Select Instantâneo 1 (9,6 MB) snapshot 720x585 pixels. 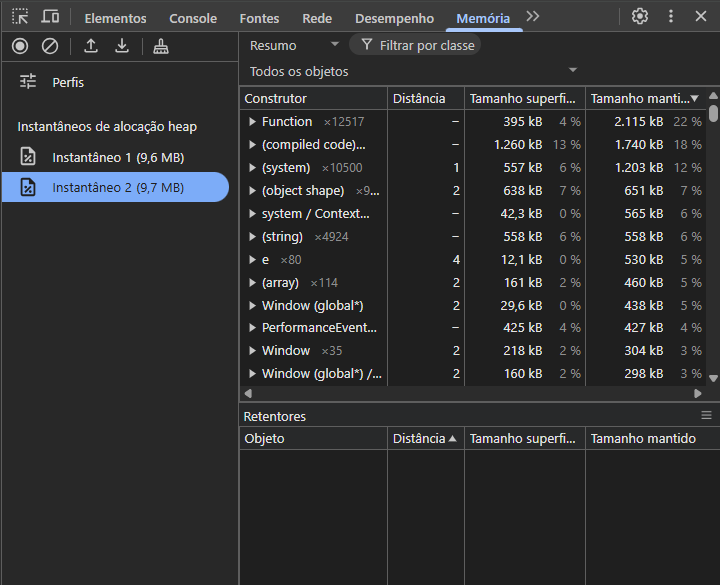(115, 157)
